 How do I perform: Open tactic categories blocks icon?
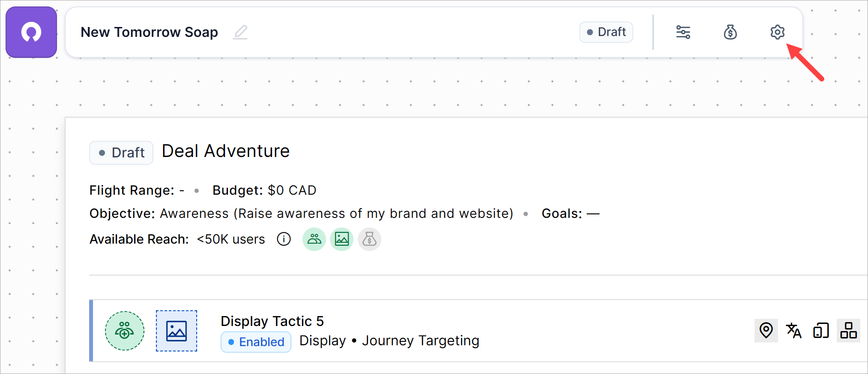(848, 331)
